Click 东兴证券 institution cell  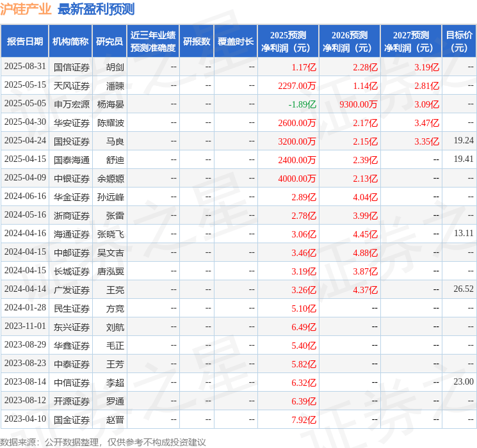[72, 327]
